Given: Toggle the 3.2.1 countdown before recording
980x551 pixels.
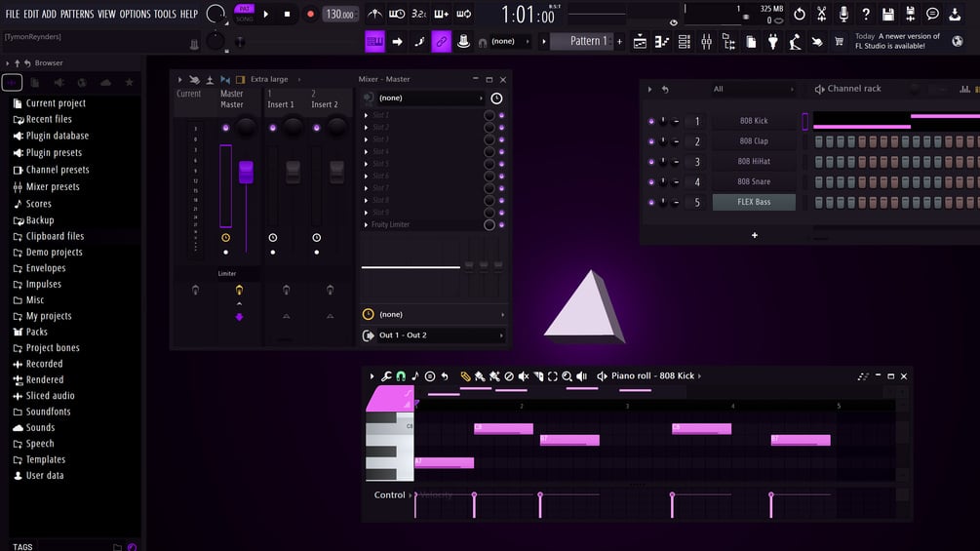Looking at the screenshot, I should coord(419,14).
